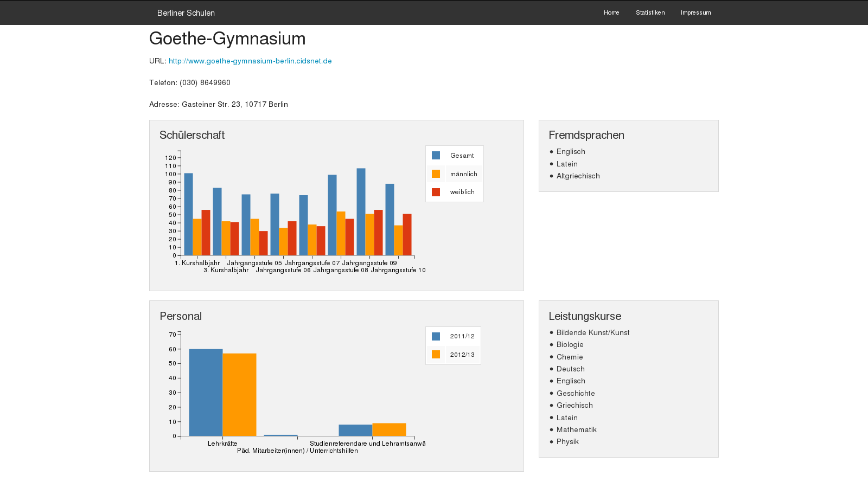Click the 1. Kurshalbjahr axis label
Image resolution: width=868 pixels, height=488 pixels.
pyautogui.click(x=197, y=263)
